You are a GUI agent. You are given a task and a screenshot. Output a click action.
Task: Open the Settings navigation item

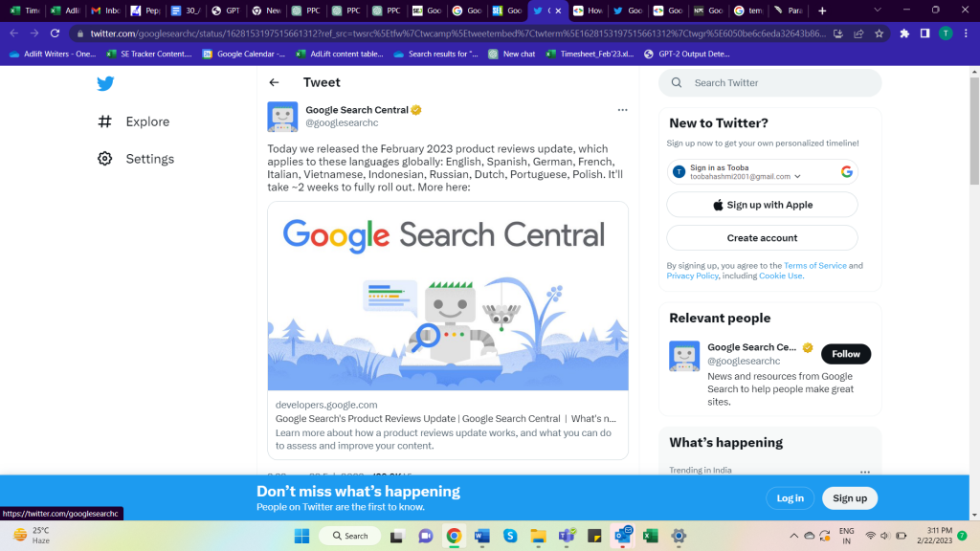(x=136, y=159)
